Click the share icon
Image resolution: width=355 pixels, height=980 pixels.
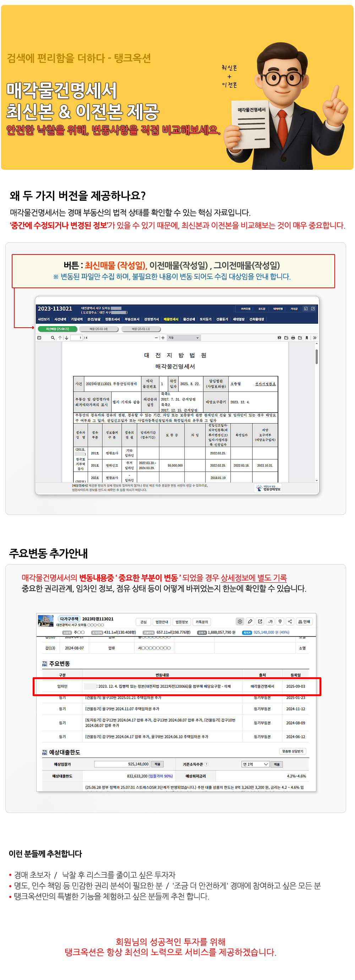point(290,621)
